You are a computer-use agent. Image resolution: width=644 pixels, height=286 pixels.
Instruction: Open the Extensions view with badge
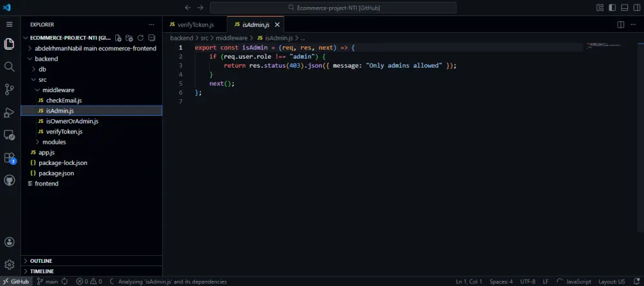[x=10, y=158]
